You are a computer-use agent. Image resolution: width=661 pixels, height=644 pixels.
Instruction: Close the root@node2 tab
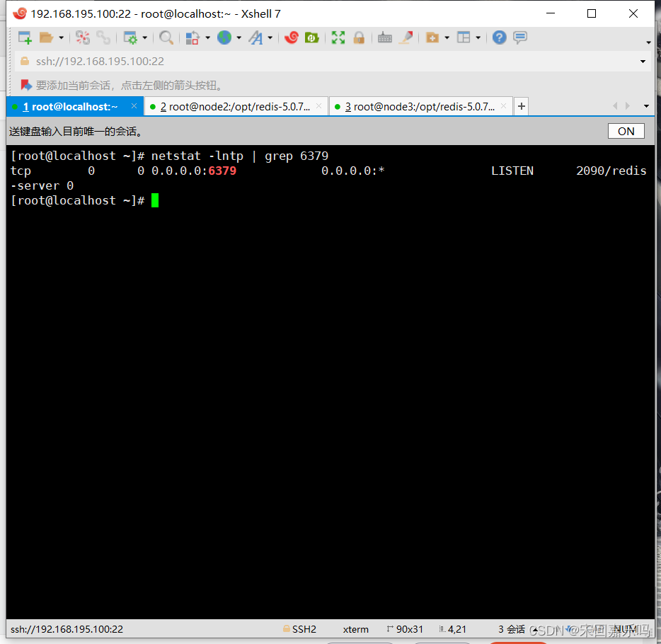point(318,106)
